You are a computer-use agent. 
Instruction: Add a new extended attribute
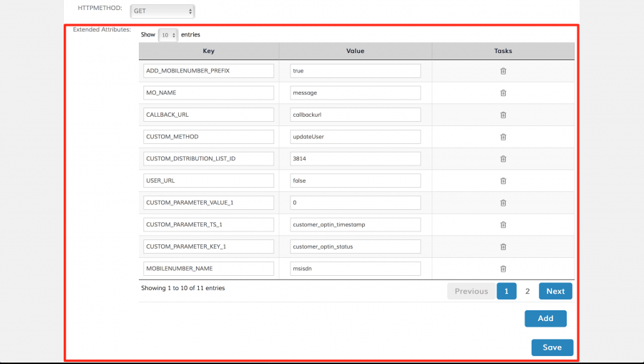pyautogui.click(x=545, y=318)
